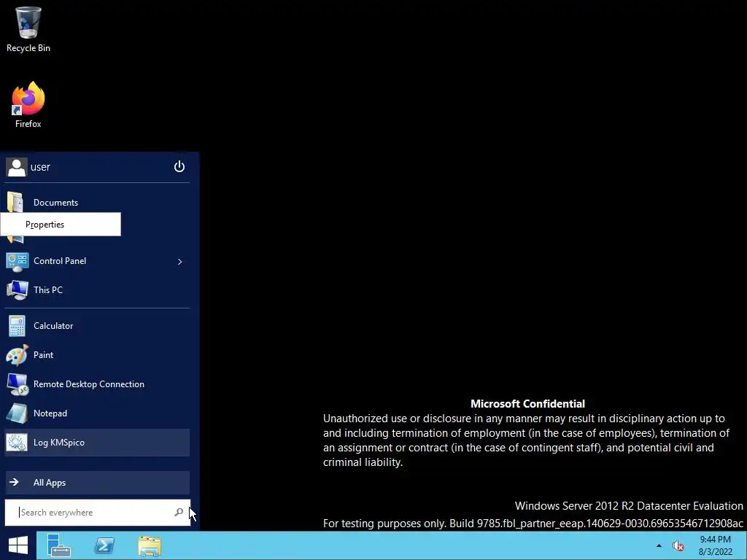Show hidden system tray icons arrow
747x560 pixels.
coord(659,545)
